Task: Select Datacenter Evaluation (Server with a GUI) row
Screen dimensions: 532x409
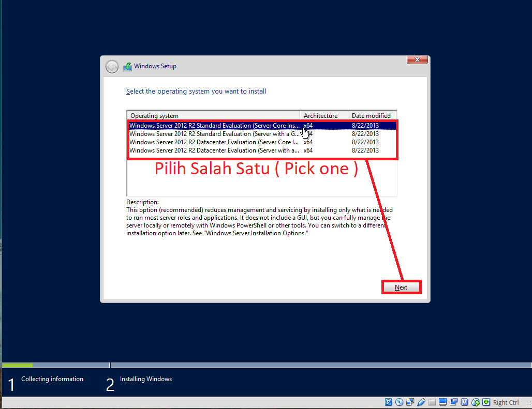Action: pos(262,150)
